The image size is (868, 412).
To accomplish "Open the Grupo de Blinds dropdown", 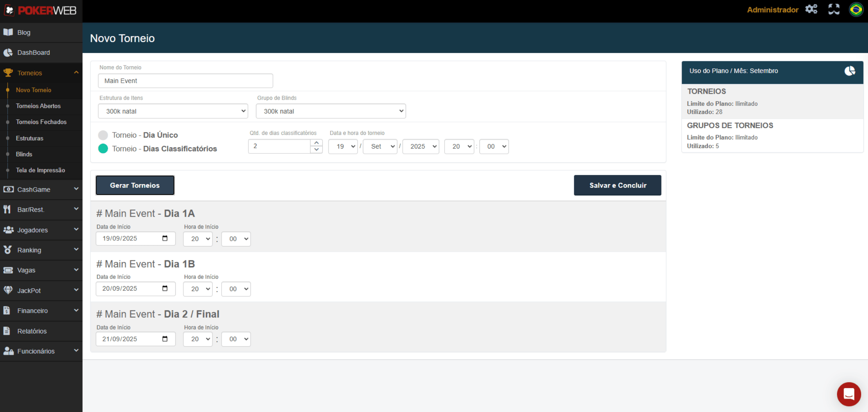I will [x=330, y=111].
